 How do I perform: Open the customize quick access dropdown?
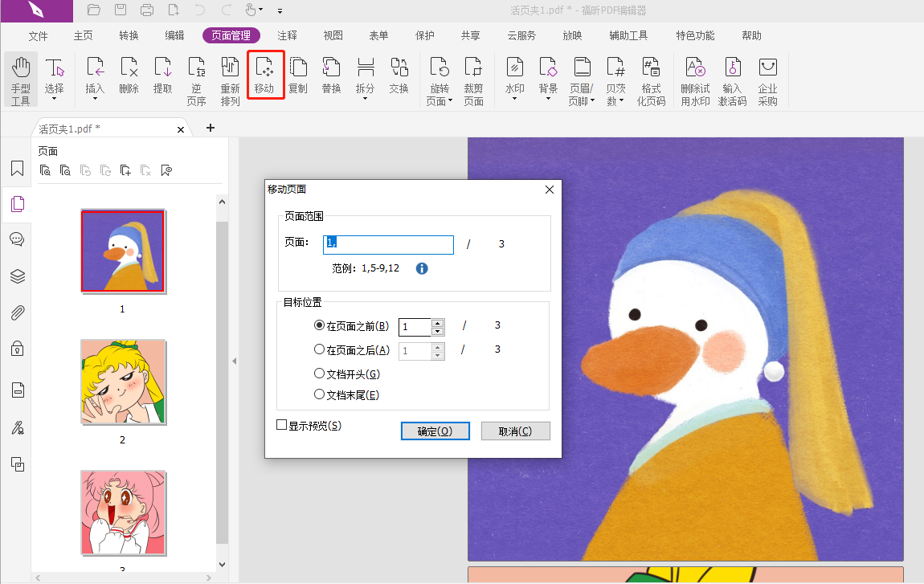coord(280,10)
